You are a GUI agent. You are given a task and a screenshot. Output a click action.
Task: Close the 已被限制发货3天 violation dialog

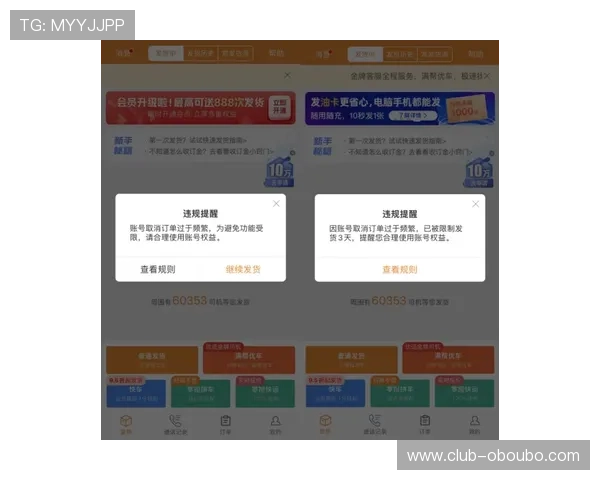point(476,204)
